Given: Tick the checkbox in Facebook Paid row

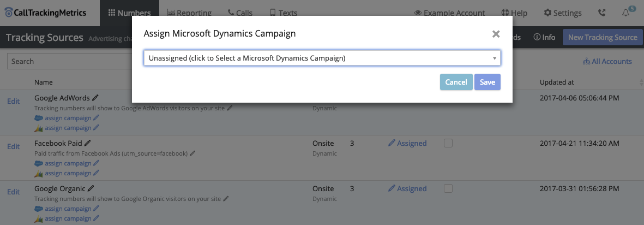Looking at the screenshot, I should [448, 143].
